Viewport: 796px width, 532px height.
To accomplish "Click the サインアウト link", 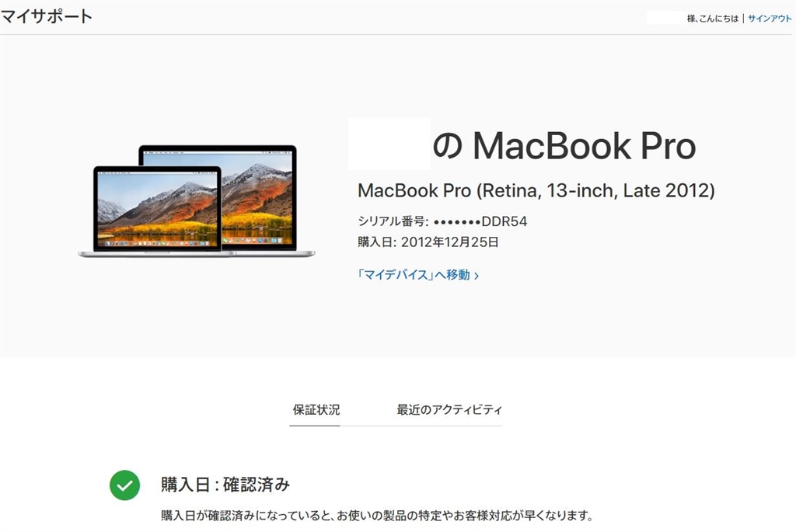I will pyautogui.click(x=769, y=19).
